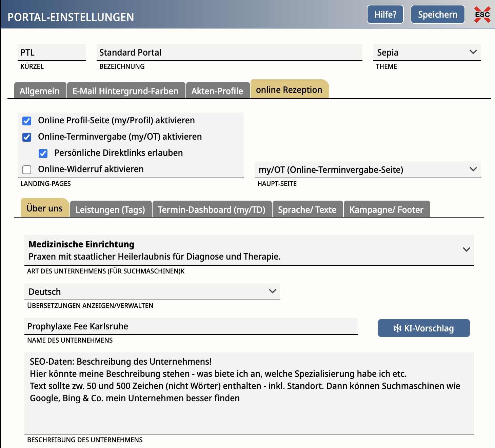Viewport: 495px width, 448px height.
Task: Click the Speichern button
Action: tap(438, 14)
